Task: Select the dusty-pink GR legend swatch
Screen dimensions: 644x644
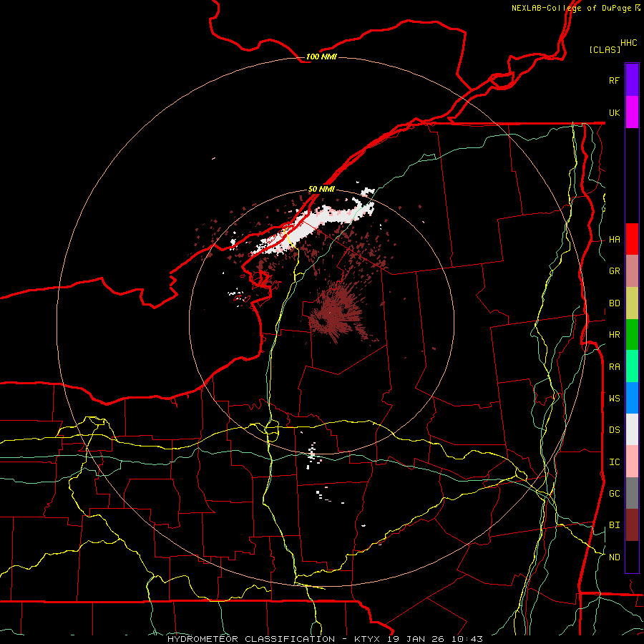Action: click(x=632, y=270)
